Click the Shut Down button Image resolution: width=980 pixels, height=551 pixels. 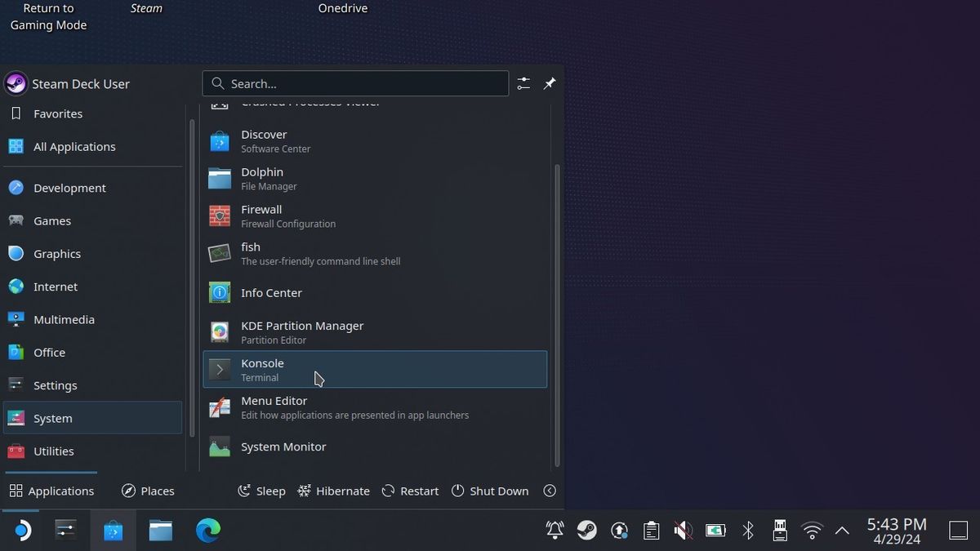490,491
